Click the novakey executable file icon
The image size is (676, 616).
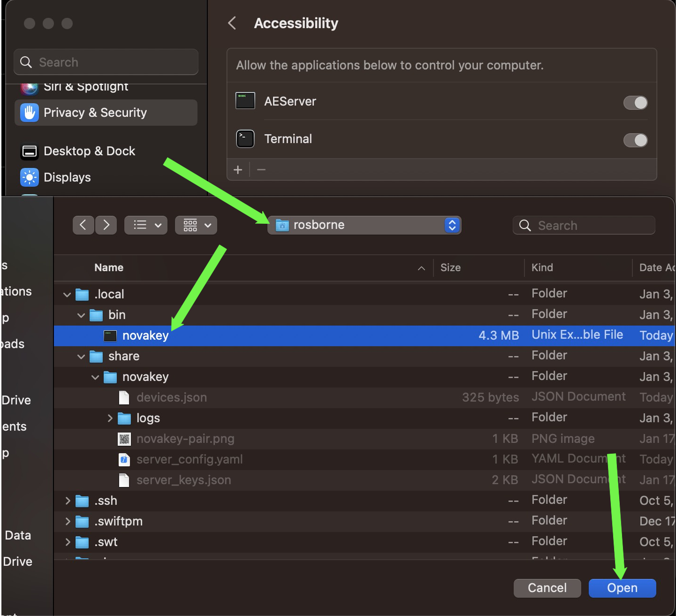(x=110, y=336)
